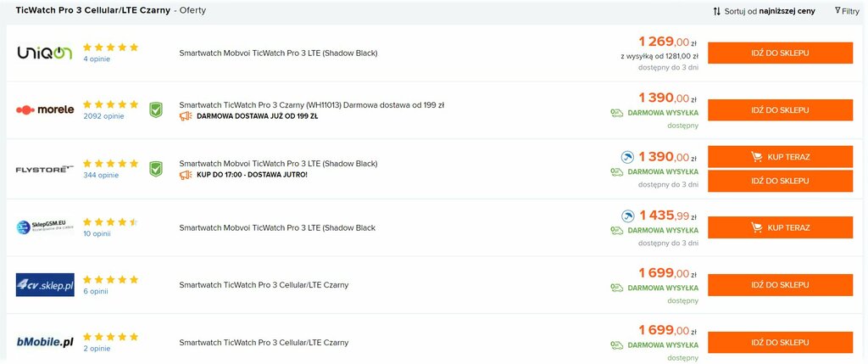Click the green trusted-shop shield in morele row

pyautogui.click(x=156, y=109)
